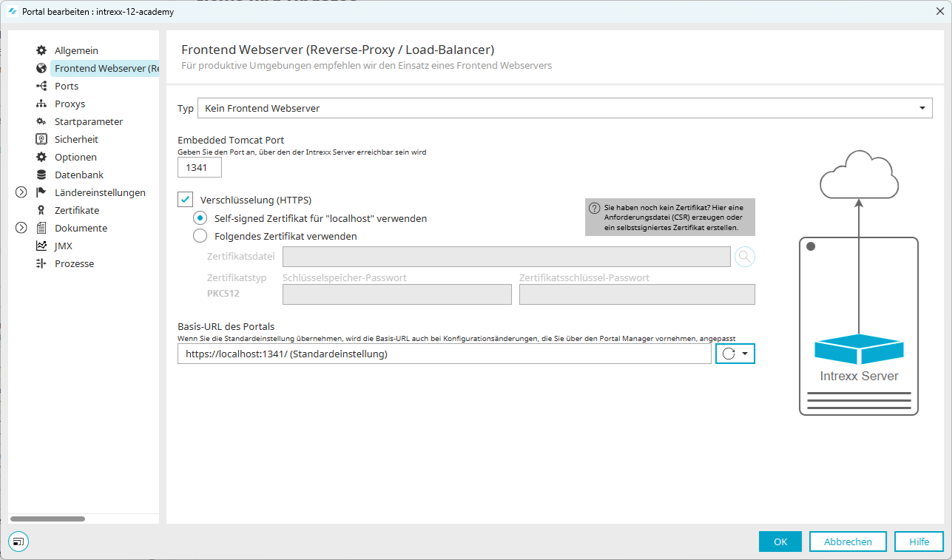Click into the Embedded Tomcat Port field
The image size is (952, 560).
tap(200, 168)
